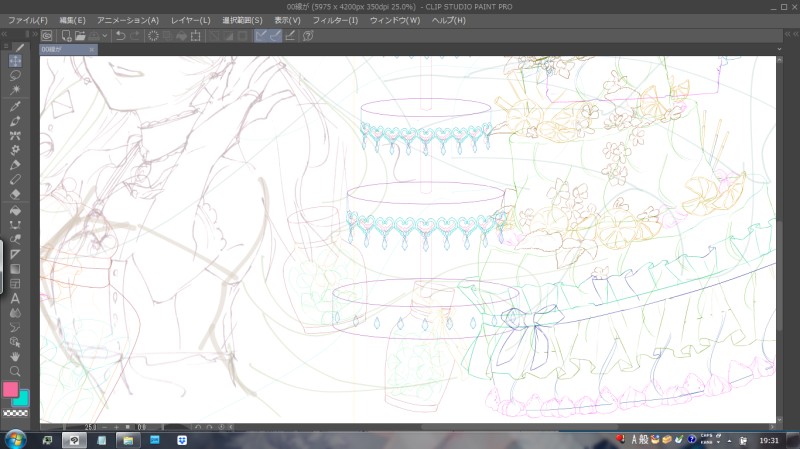Open CLIP STUDIO launcher icon in command bar
800x449 pixels.
(47, 36)
